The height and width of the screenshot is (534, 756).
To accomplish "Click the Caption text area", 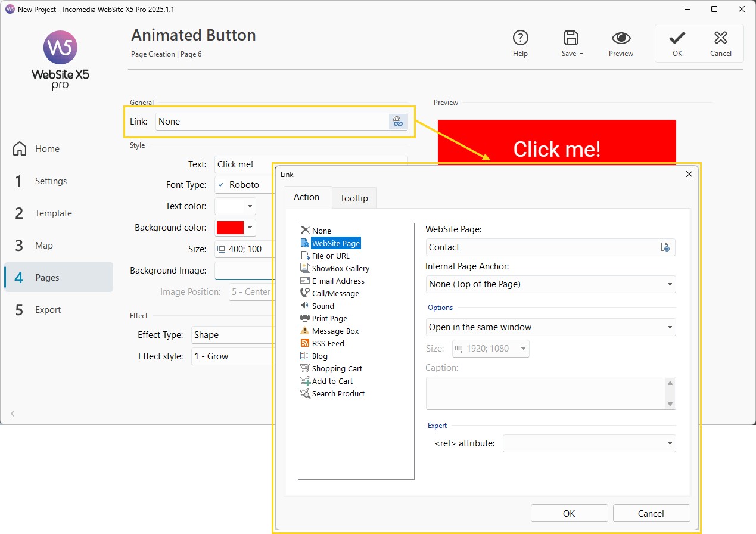I will pyautogui.click(x=546, y=393).
